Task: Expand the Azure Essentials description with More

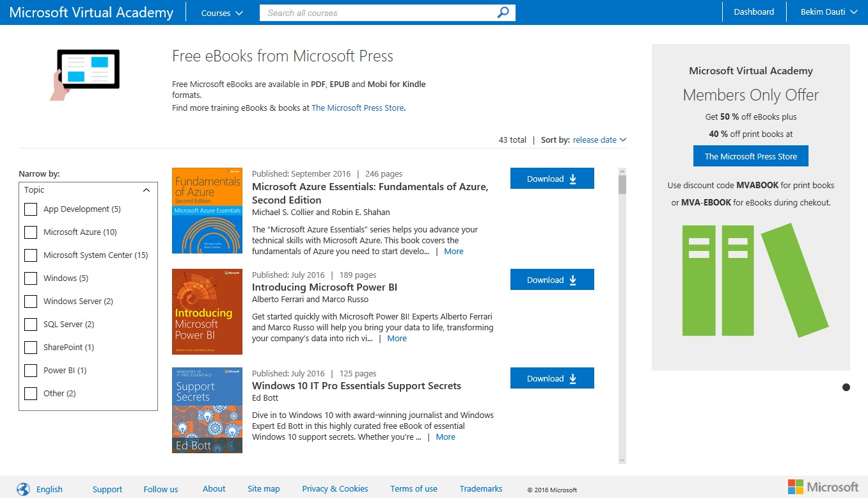Action: [x=454, y=252]
